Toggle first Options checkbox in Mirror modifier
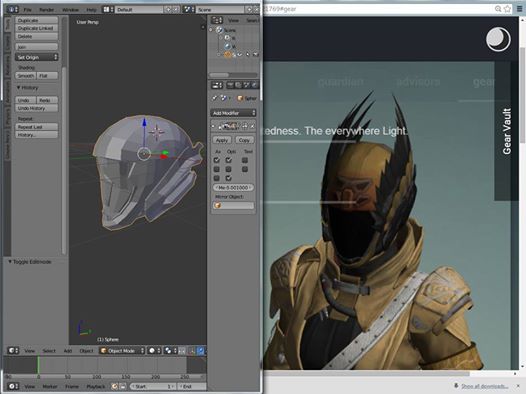 click(x=228, y=160)
